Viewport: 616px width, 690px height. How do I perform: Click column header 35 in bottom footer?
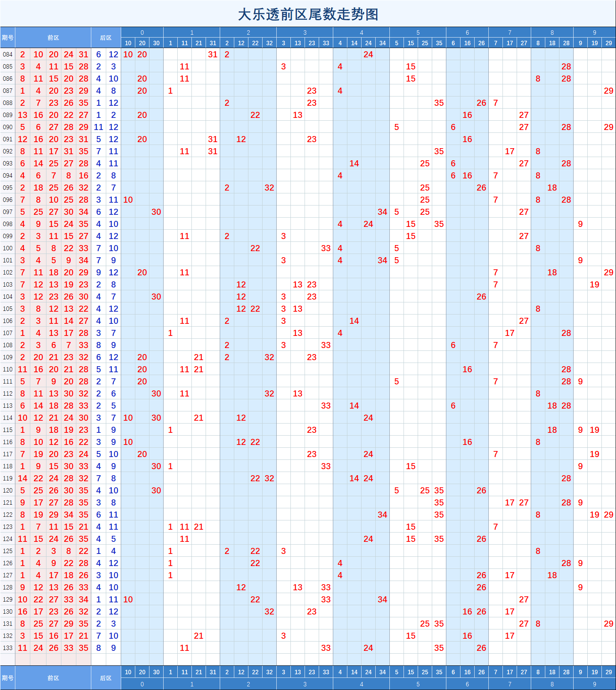tap(439, 672)
